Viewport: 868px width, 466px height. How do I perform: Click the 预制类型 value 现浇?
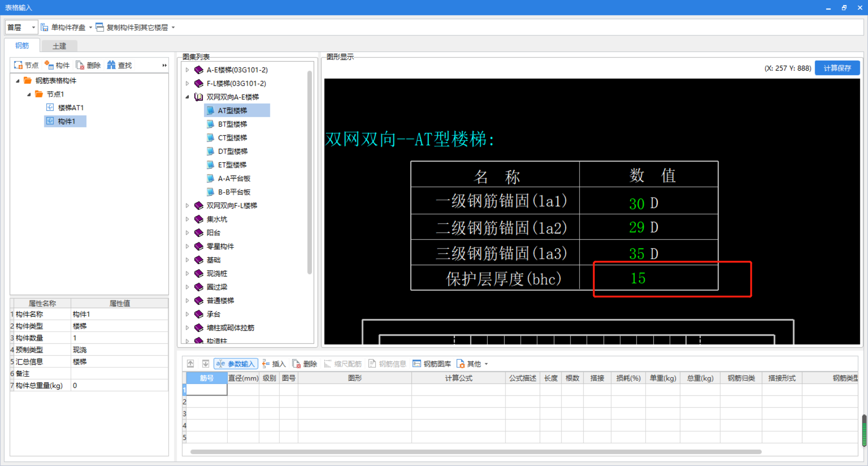[119, 350]
